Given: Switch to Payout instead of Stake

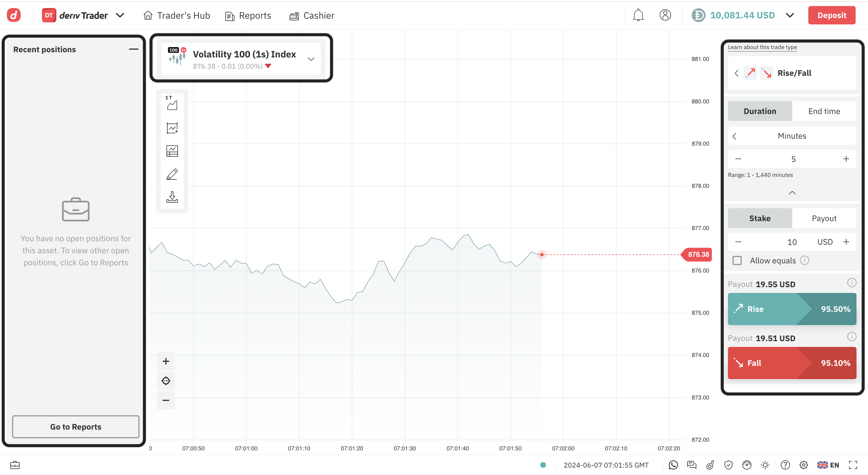Looking at the screenshot, I should point(824,218).
